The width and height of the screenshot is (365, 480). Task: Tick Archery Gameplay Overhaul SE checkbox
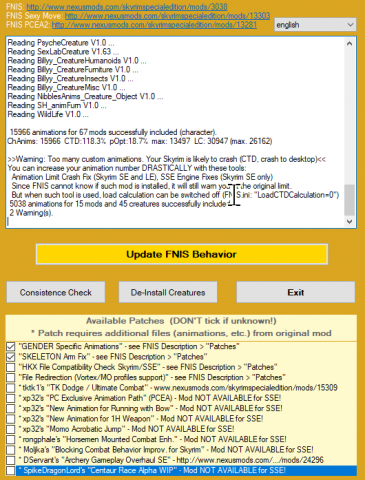(11, 460)
